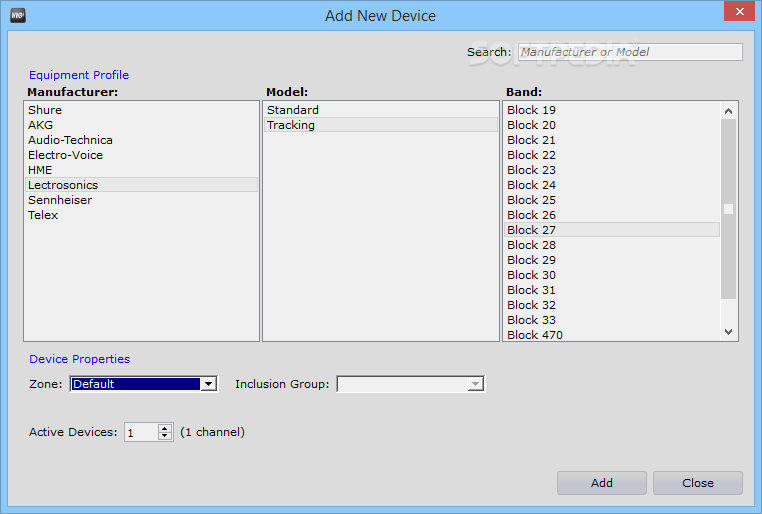The image size is (762, 514).
Task: Select Block 27 band
Action: [x=612, y=230]
